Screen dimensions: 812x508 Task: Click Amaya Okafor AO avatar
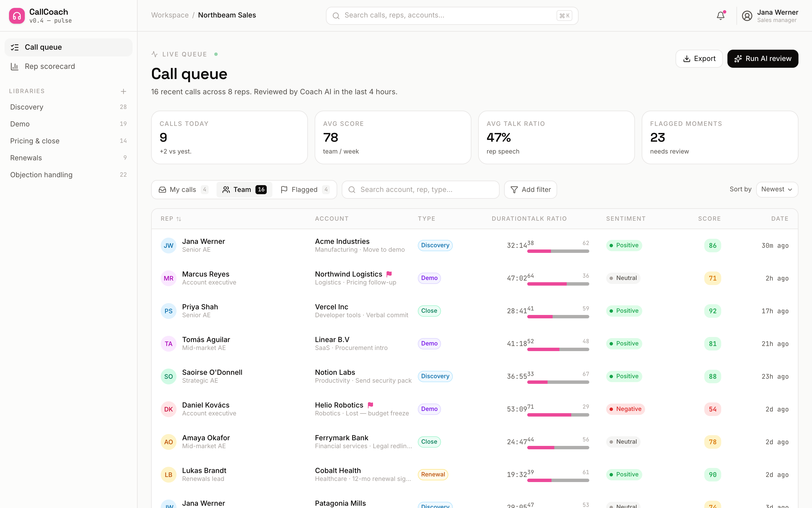pos(168,442)
